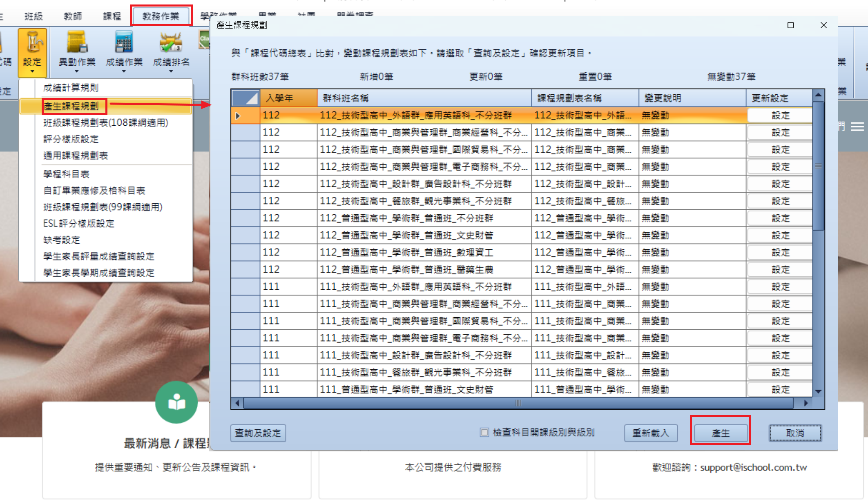The height and width of the screenshot is (504, 868).
Task: Click 設定 for 112 應用英語科 row
Action: point(780,115)
